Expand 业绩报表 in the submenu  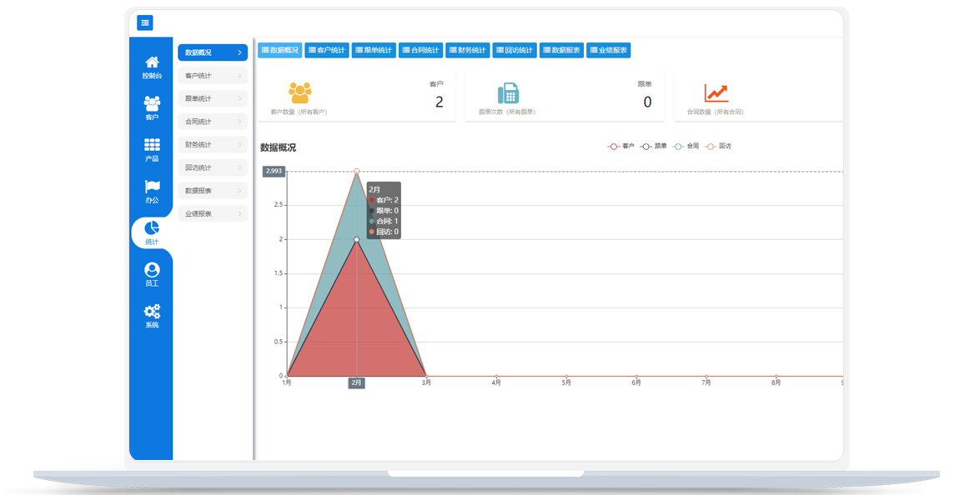pos(213,214)
